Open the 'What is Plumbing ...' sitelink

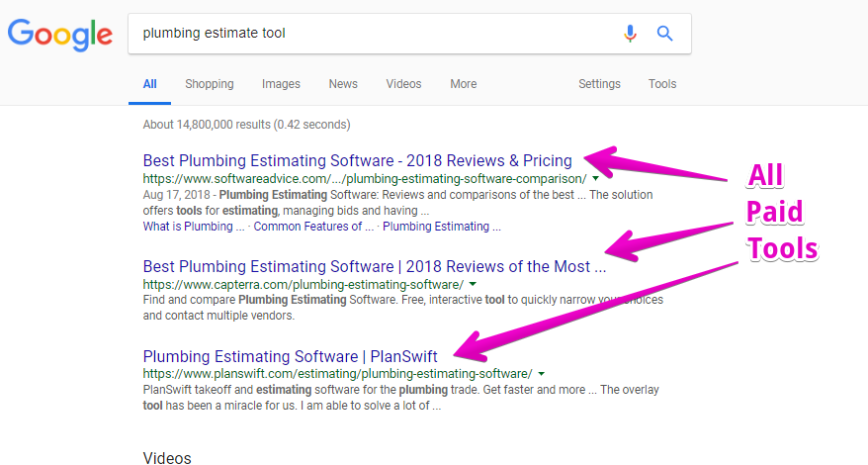click(194, 227)
